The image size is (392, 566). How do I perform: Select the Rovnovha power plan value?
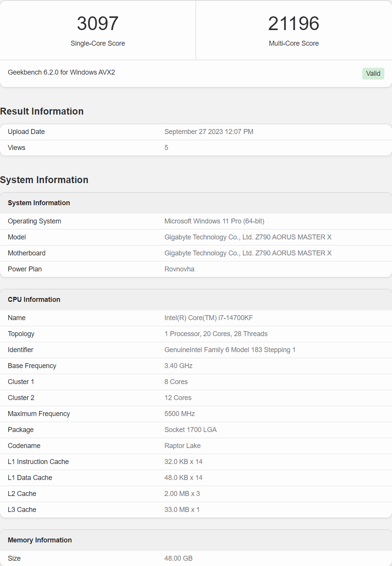click(x=179, y=269)
